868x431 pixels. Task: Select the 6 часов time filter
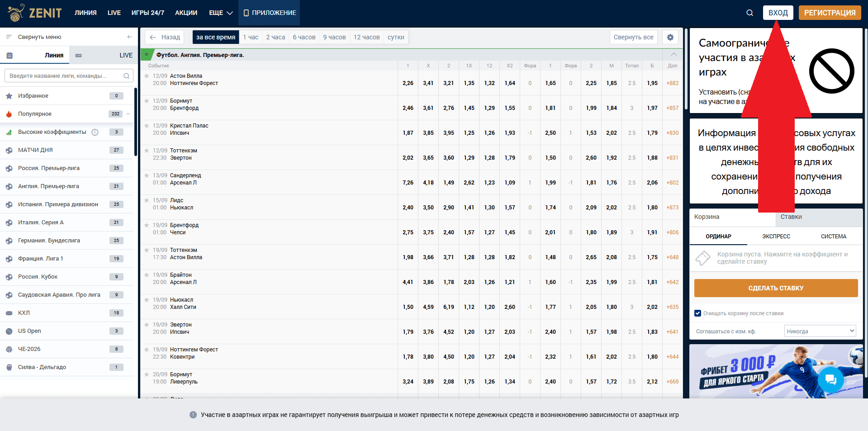pos(304,37)
